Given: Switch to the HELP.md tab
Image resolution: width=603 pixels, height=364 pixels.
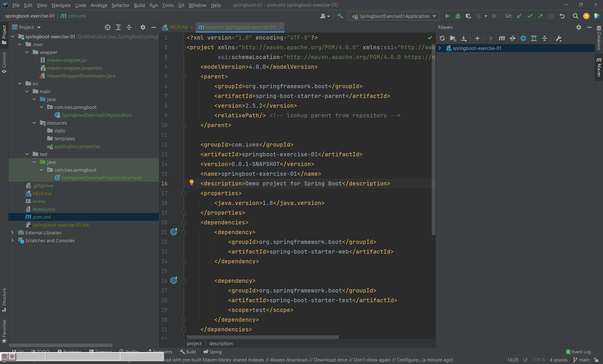Looking at the screenshot, I should [x=178, y=27].
